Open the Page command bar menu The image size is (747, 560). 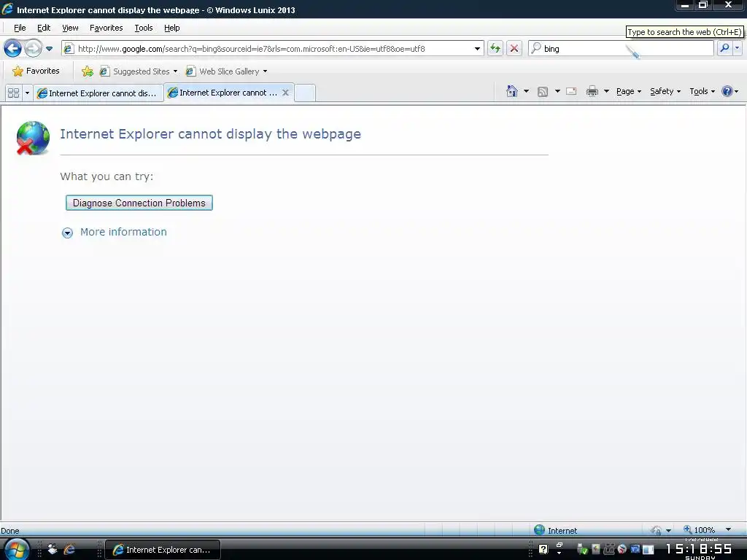[628, 91]
